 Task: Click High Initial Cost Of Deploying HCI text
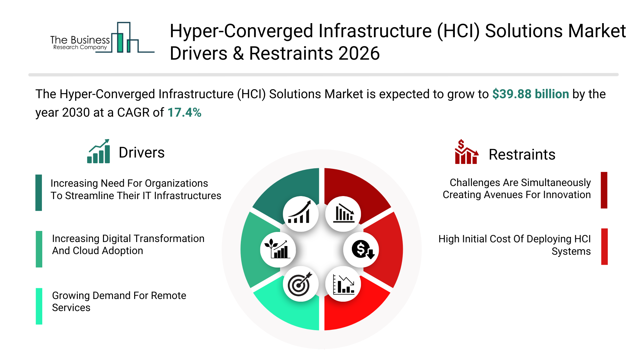(x=514, y=245)
